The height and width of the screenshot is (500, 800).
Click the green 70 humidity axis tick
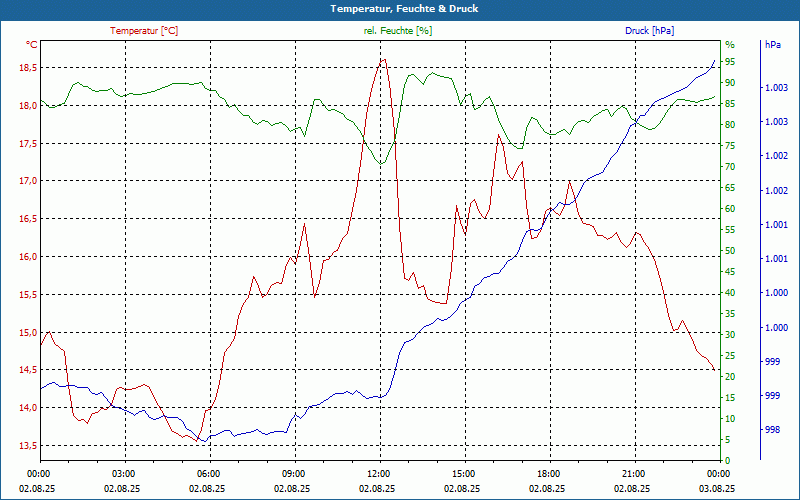730,167
